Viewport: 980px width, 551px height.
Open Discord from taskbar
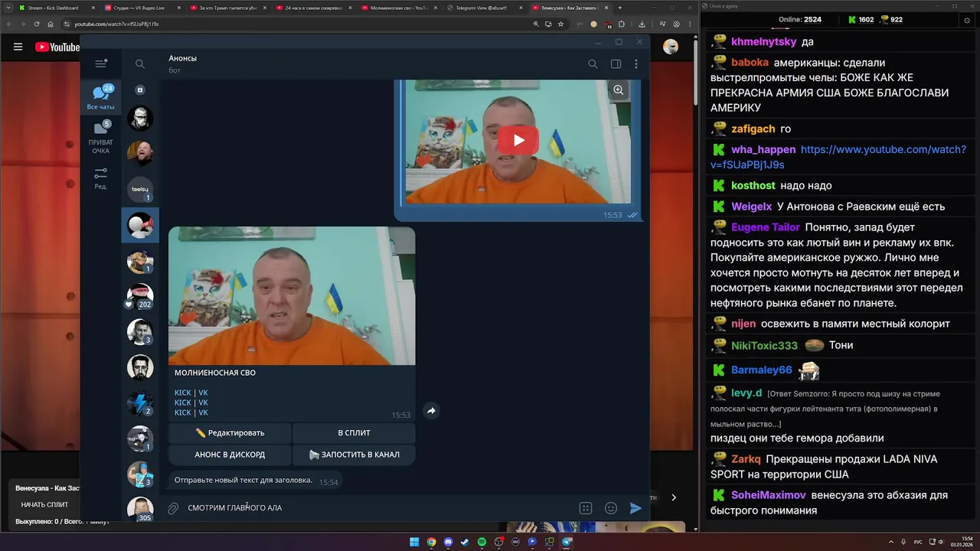pos(448,542)
